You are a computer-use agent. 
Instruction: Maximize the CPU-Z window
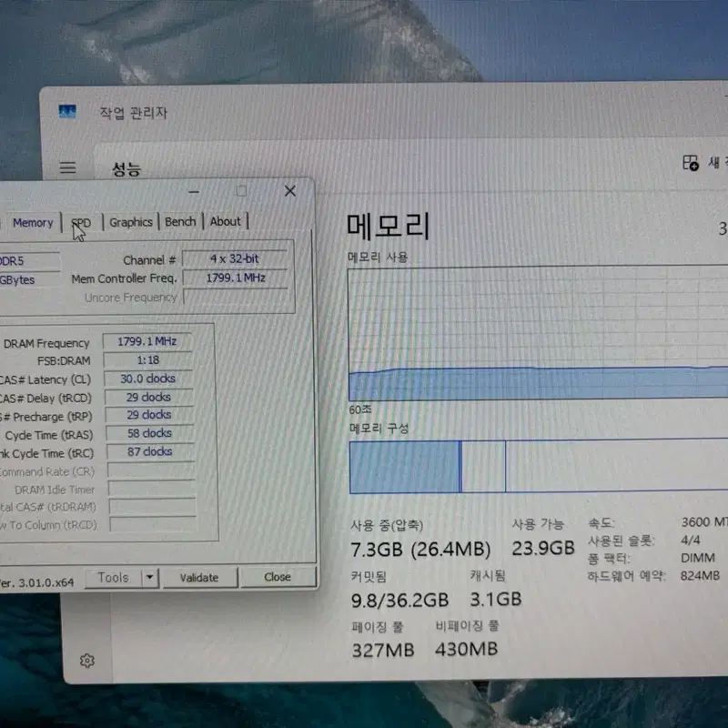point(241,191)
